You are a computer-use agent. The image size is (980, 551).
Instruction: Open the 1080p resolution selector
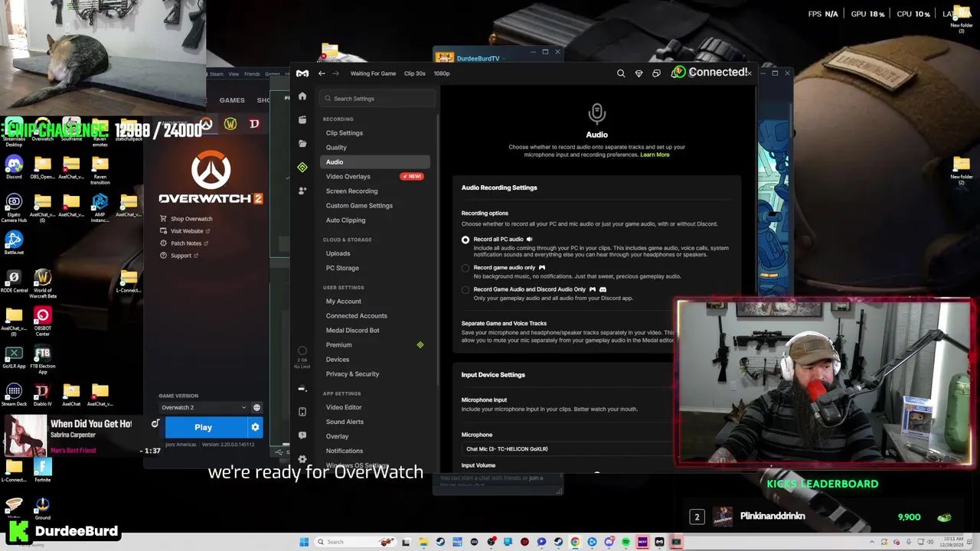tap(442, 73)
